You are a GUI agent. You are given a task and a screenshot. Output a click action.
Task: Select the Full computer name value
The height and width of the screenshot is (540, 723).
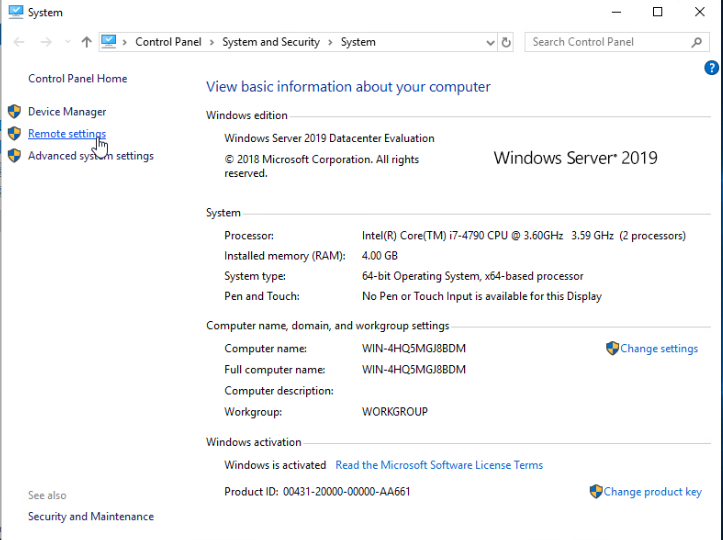pyautogui.click(x=414, y=369)
